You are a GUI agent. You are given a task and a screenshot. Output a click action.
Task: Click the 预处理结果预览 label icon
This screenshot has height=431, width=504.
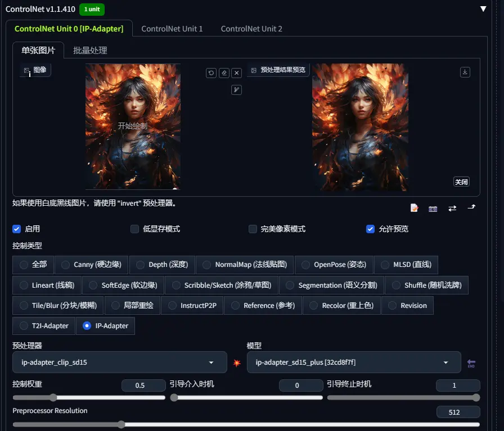click(254, 70)
